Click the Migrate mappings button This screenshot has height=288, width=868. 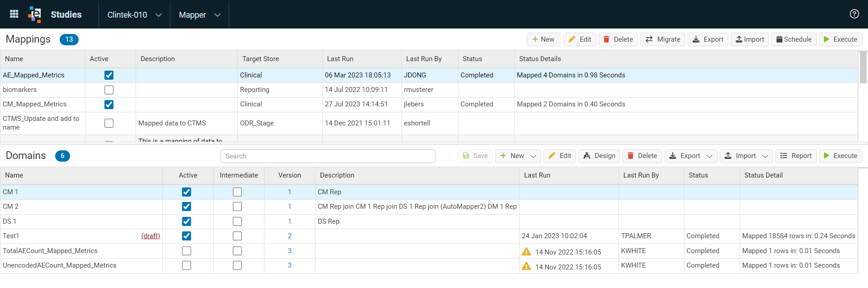(x=663, y=39)
